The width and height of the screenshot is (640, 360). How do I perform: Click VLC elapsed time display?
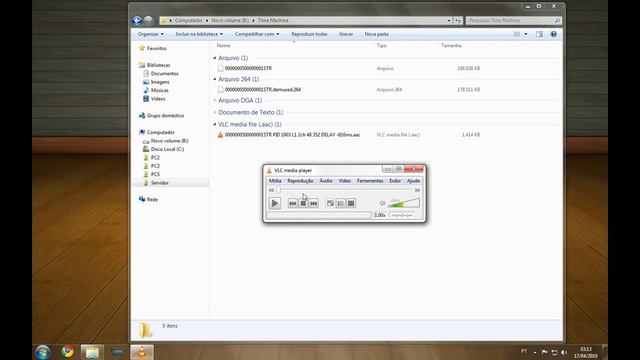(x=402, y=215)
